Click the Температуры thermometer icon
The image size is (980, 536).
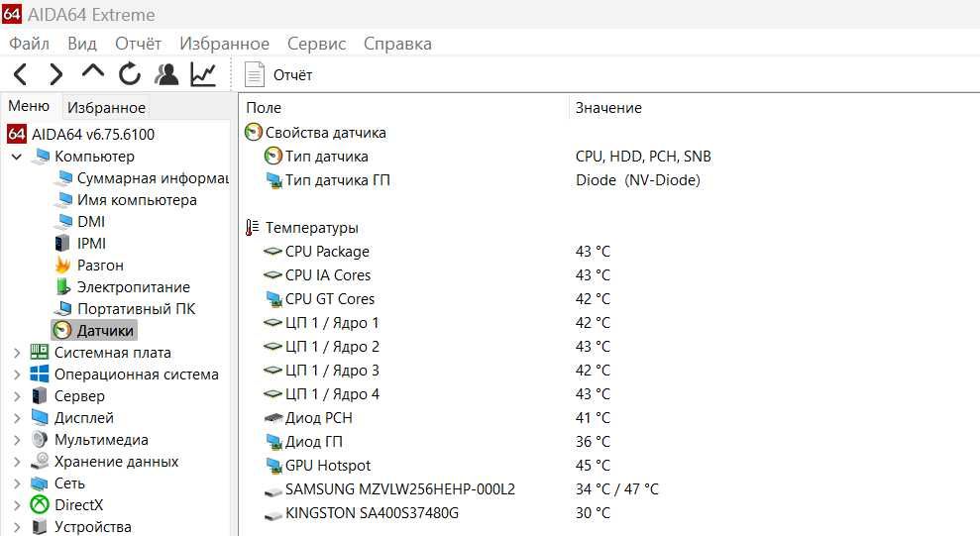pyautogui.click(x=252, y=228)
